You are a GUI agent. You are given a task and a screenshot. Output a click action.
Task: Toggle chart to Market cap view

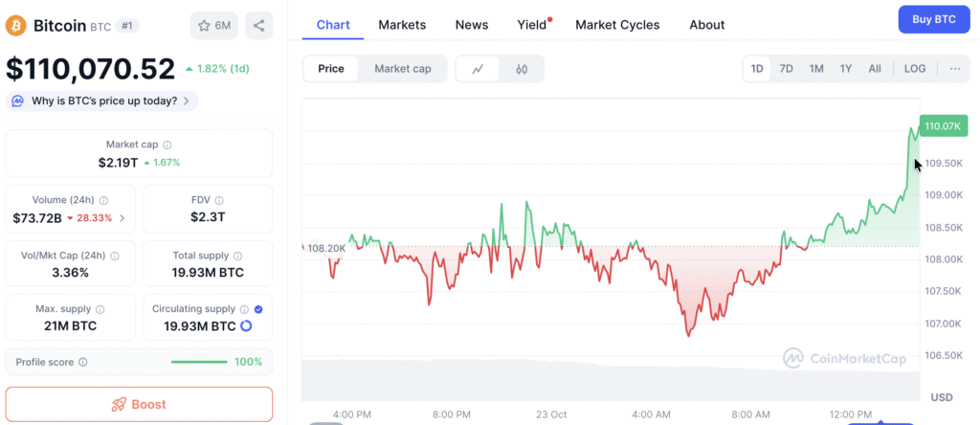point(402,69)
